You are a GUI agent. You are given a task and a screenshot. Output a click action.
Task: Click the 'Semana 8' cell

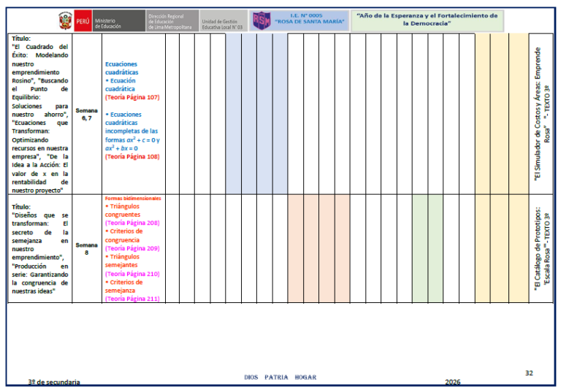(x=87, y=249)
